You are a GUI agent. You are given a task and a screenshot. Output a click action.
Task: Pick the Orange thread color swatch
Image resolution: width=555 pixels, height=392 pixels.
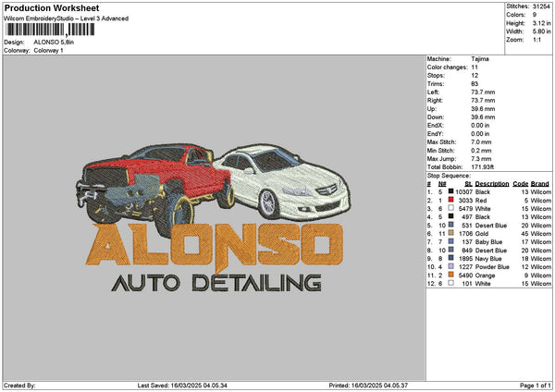pos(450,276)
